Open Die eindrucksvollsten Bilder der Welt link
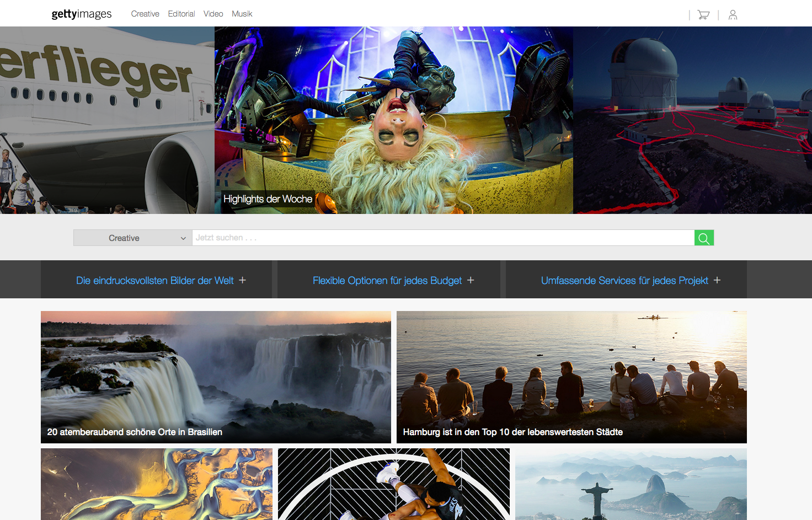The height and width of the screenshot is (520, 812). pyautogui.click(x=155, y=280)
